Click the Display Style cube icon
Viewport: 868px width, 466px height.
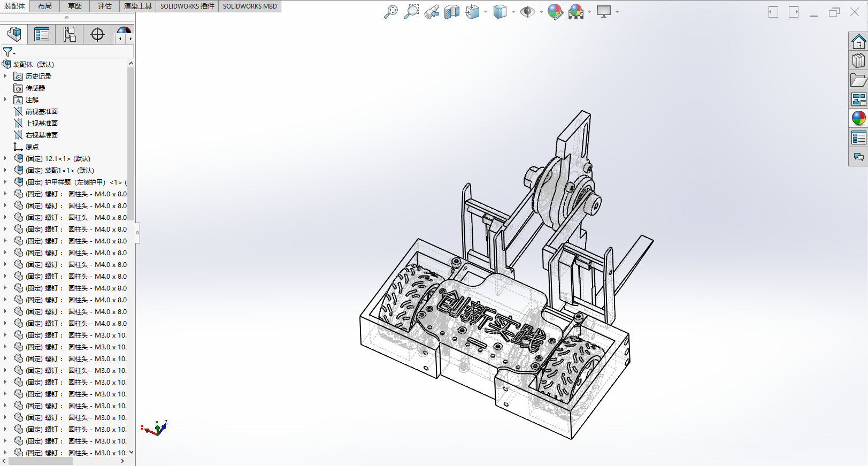pyautogui.click(x=500, y=11)
